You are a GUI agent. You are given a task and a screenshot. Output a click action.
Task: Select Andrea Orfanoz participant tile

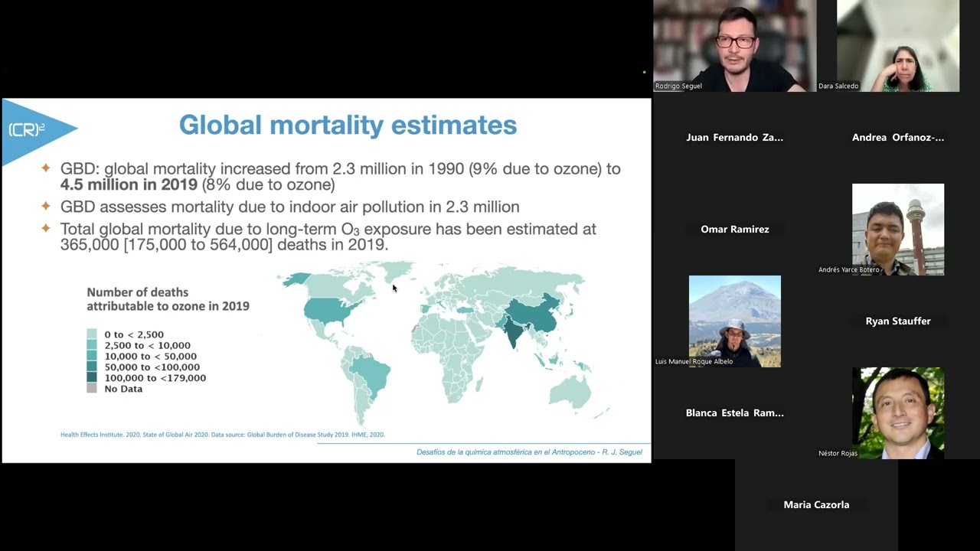click(898, 138)
